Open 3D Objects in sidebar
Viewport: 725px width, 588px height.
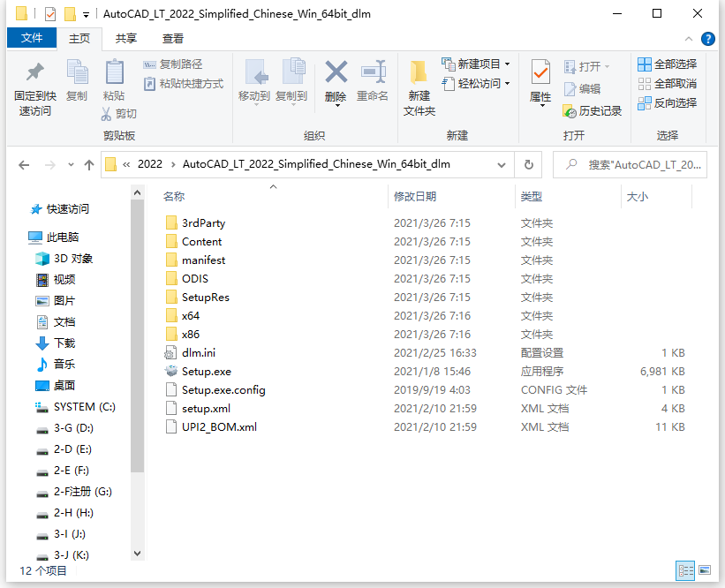64,259
